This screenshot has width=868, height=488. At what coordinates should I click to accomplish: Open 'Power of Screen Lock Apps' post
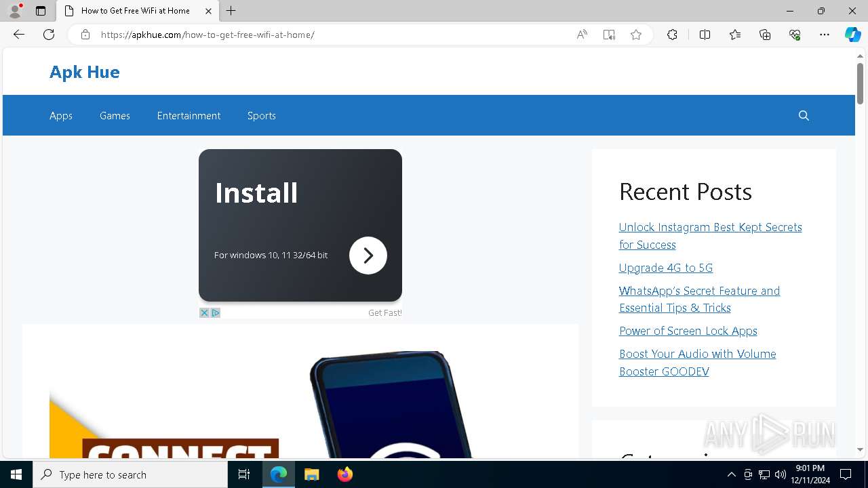688,331
